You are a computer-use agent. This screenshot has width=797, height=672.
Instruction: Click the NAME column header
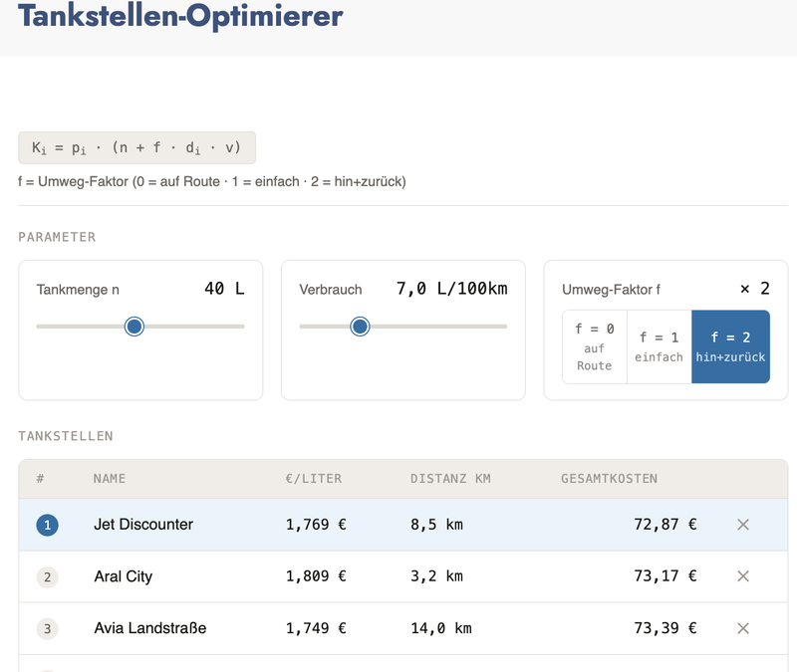coord(110,479)
